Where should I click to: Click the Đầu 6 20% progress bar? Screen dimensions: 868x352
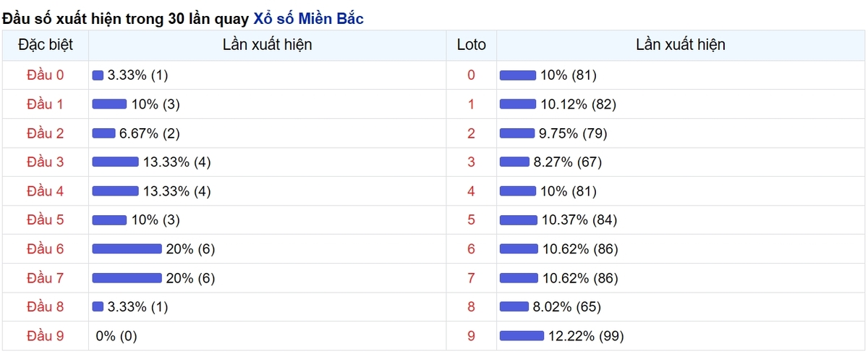(127, 249)
